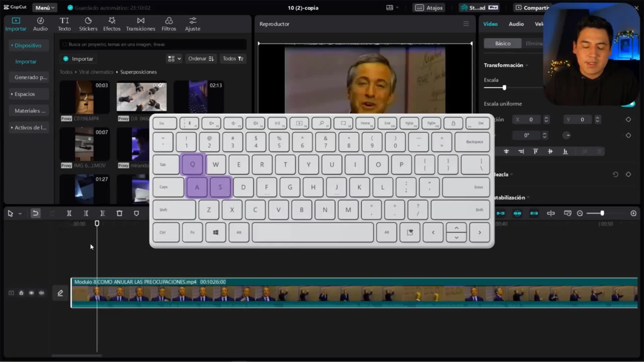
Task: Switch to the Audio library tab
Action: [x=40, y=24]
